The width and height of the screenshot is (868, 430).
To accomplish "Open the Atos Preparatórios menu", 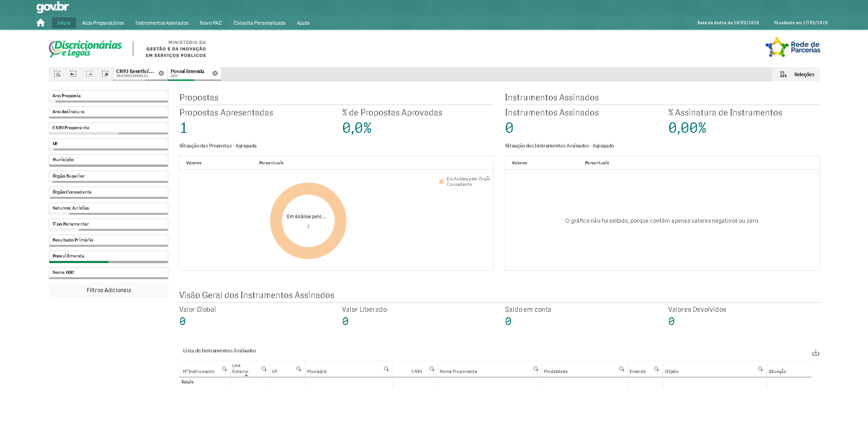I will point(103,23).
